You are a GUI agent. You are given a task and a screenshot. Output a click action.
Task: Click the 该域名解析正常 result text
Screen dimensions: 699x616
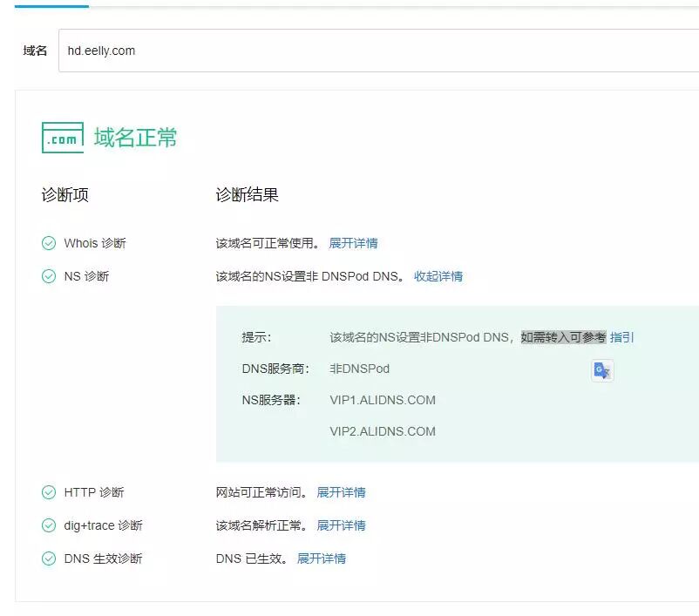tap(261, 525)
